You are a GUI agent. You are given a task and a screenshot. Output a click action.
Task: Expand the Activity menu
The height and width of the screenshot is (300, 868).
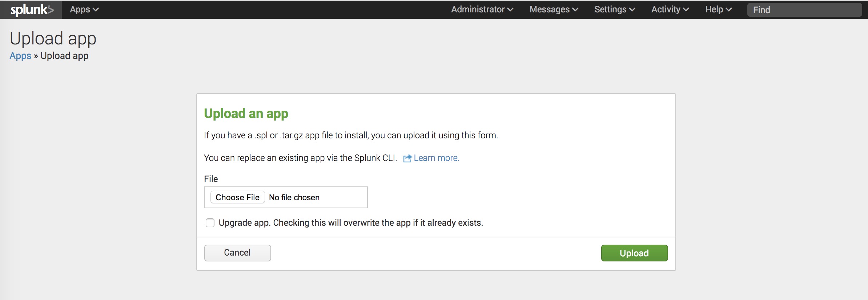click(x=670, y=10)
